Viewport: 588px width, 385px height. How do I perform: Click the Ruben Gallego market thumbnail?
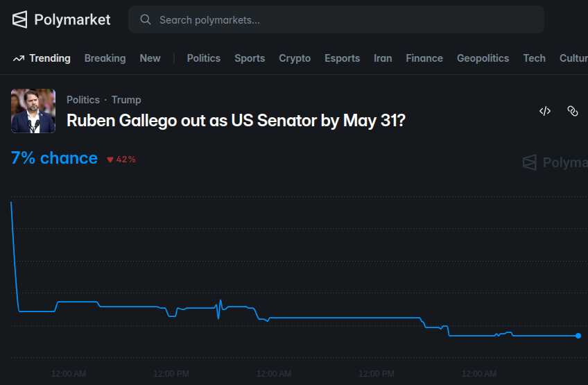(33, 111)
